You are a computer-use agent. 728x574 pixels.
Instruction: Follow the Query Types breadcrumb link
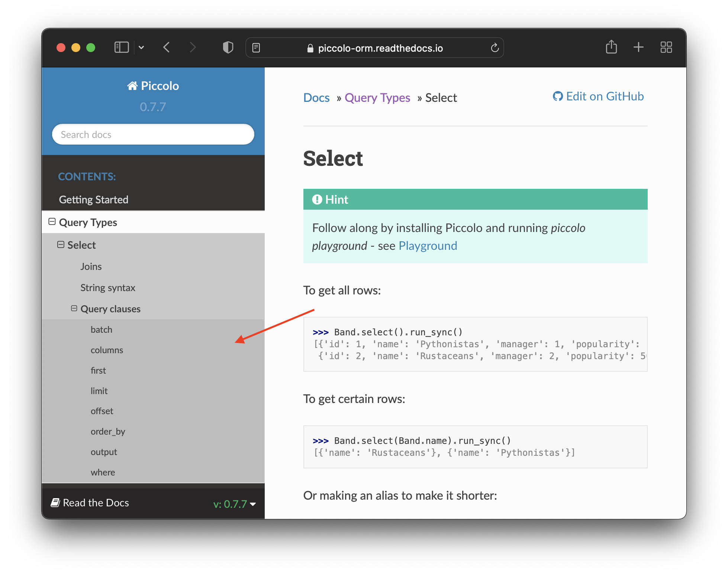click(x=377, y=98)
